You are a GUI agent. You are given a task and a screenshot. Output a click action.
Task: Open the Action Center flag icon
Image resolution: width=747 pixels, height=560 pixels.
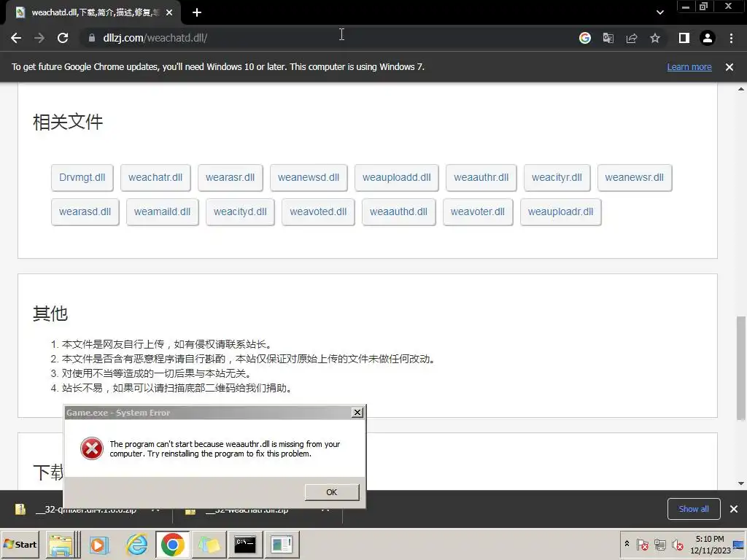pyautogui.click(x=642, y=544)
